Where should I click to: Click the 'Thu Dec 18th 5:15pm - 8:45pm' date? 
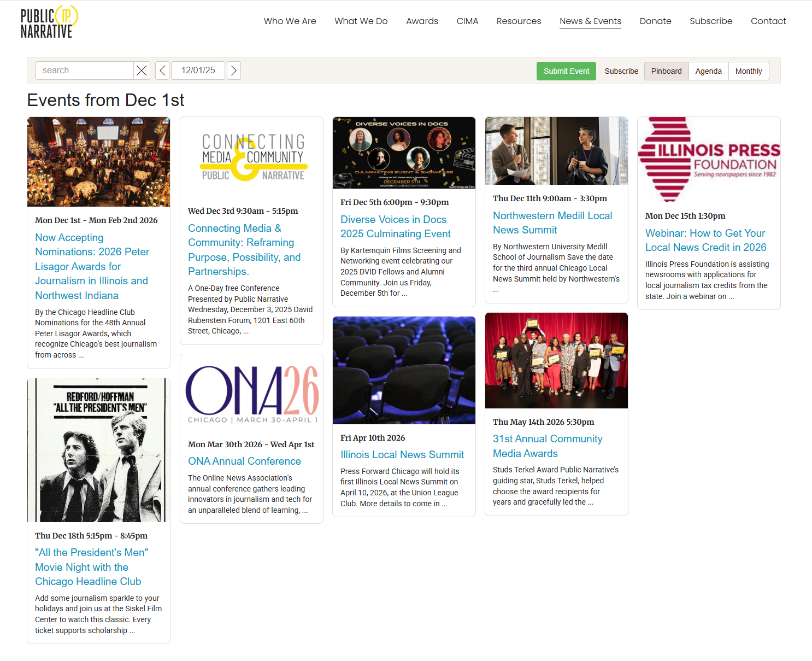pyautogui.click(x=91, y=536)
